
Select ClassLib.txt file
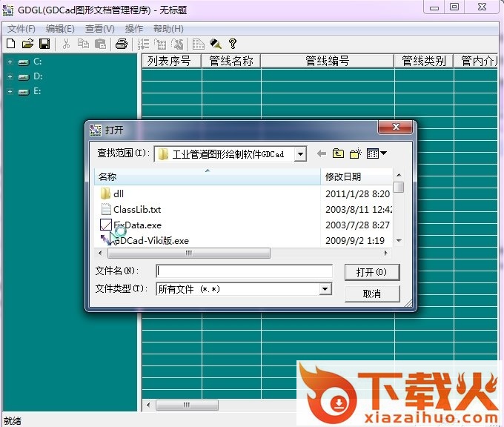tap(131, 210)
